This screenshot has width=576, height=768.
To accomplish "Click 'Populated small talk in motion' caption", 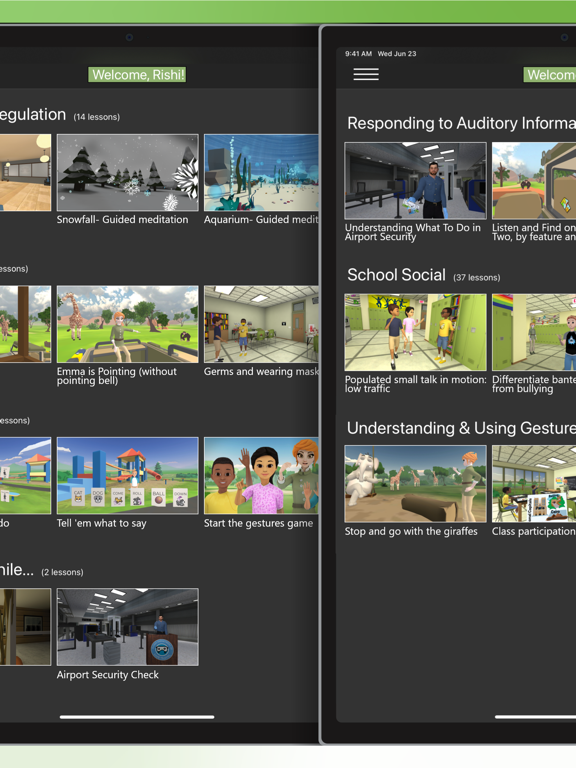I will [415, 384].
